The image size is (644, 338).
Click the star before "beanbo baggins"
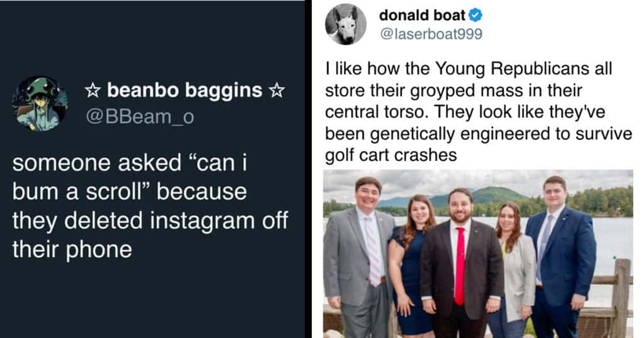pyautogui.click(x=92, y=91)
